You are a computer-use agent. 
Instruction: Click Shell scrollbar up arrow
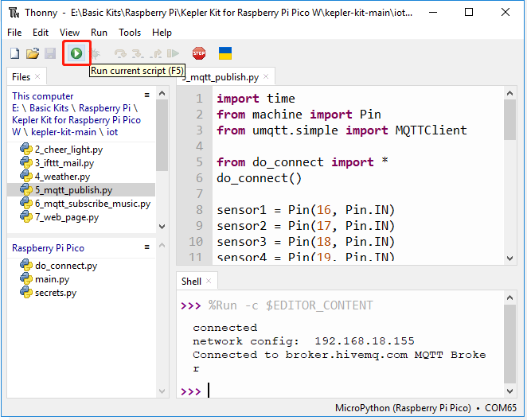click(x=509, y=297)
